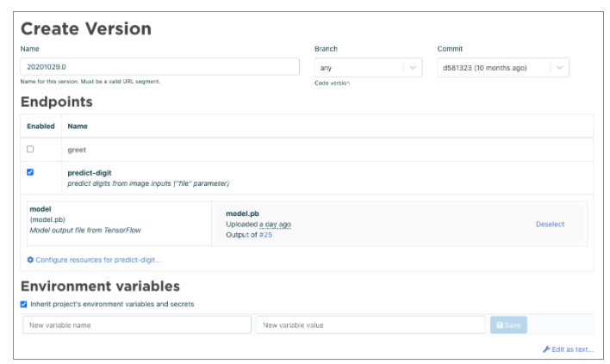Click the Deselect link for model.pb
Viewport: 610px width, 364px height.
550,224
